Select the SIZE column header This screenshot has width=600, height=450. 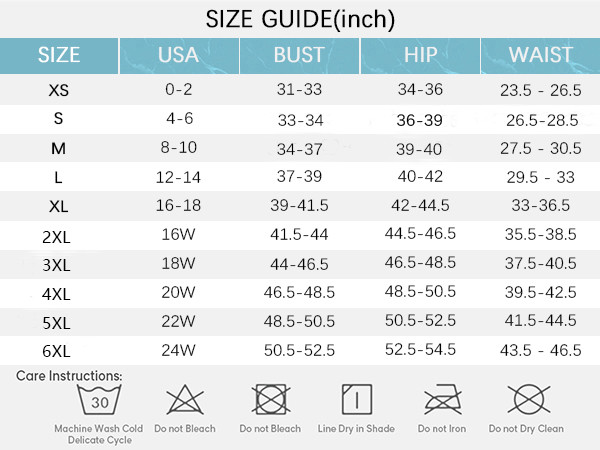59,55
